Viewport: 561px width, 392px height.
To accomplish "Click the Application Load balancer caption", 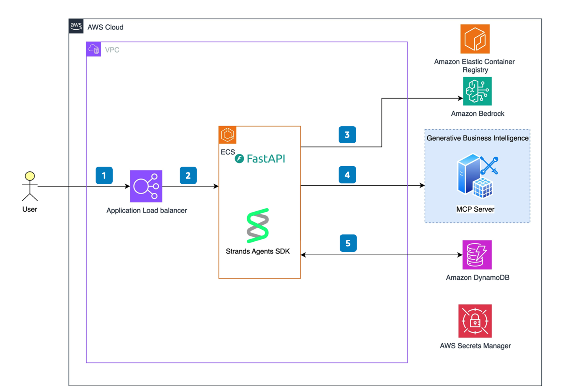I will tap(147, 211).
